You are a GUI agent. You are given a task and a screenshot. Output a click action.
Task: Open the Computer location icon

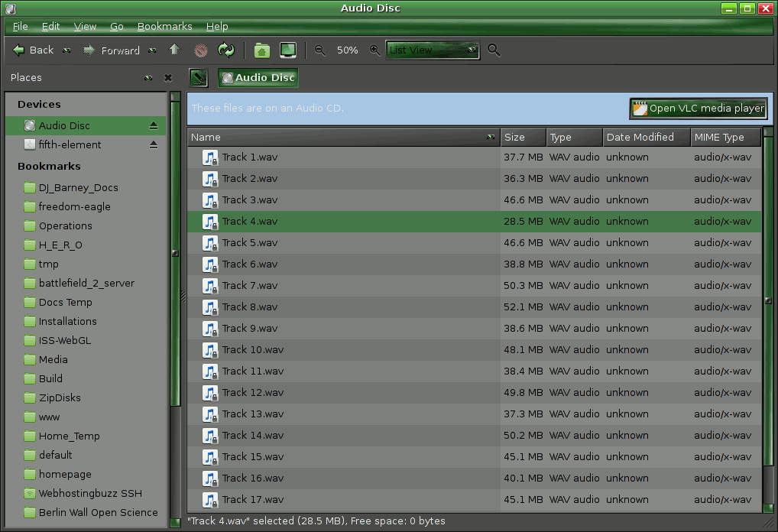pyautogui.click(x=288, y=50)
